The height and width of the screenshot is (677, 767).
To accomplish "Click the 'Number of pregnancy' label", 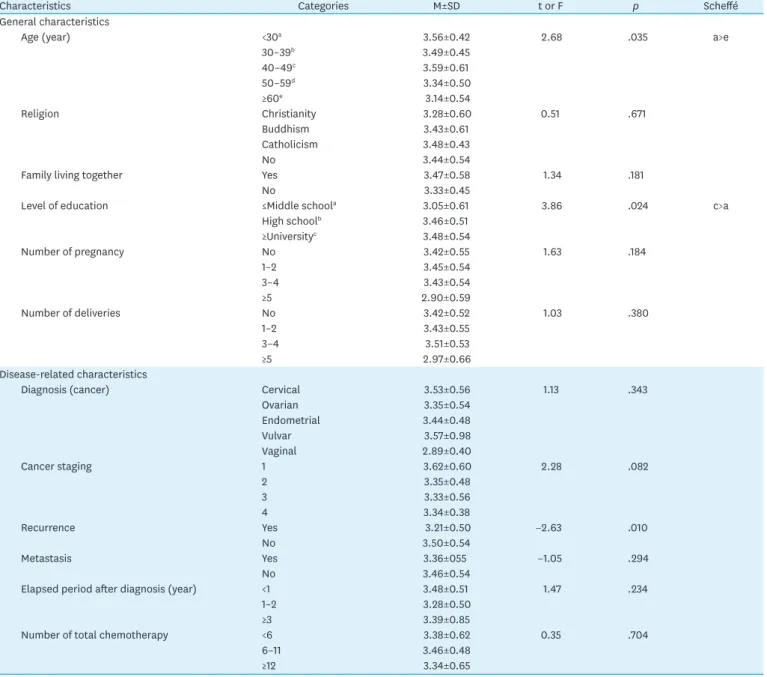I will click(x=72, y=252).
